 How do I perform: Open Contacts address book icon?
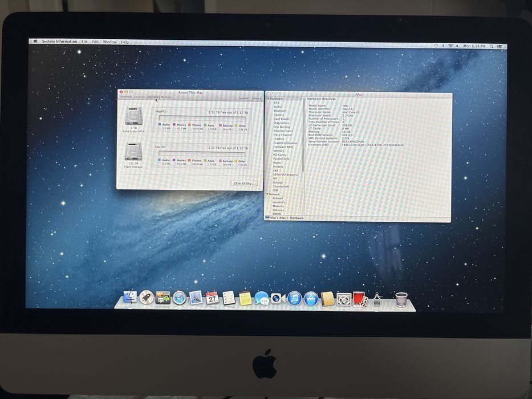(x=327, y=299)
